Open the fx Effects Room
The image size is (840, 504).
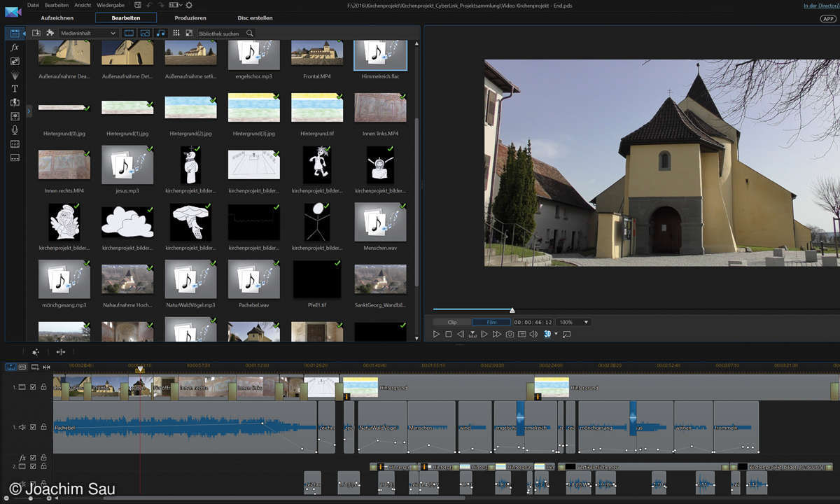click(15, 48)
